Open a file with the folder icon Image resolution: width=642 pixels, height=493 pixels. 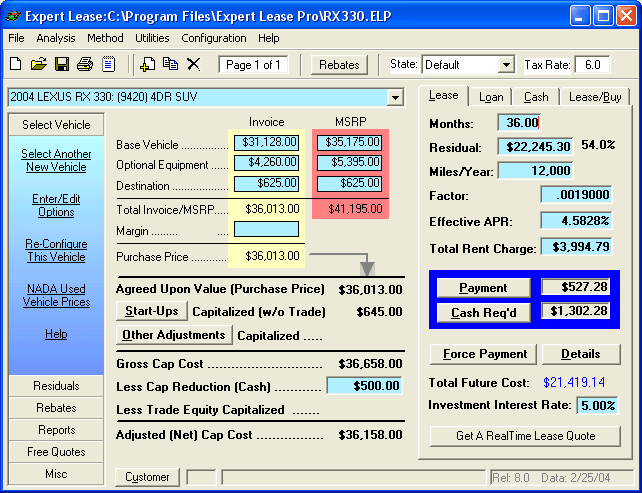pos(38,64)
